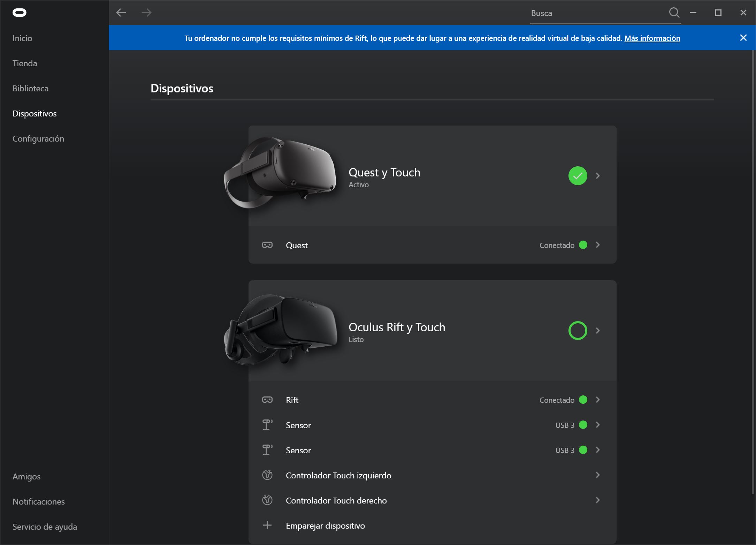Select Emparejar dispositivo
The image size is (756, 545).
tap(325, 525)
